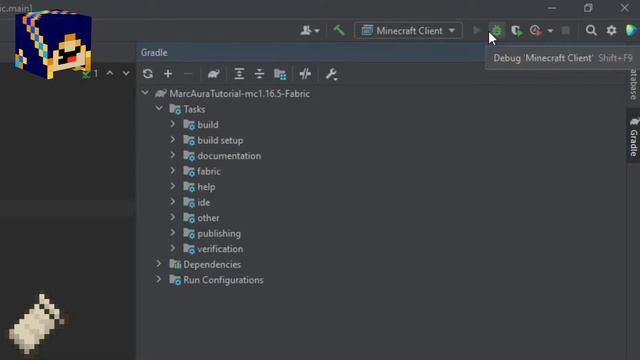The height and width of the screenshot is (360, 640).
Task: Open IDE settings gear
Action: [x=611, y=30]
